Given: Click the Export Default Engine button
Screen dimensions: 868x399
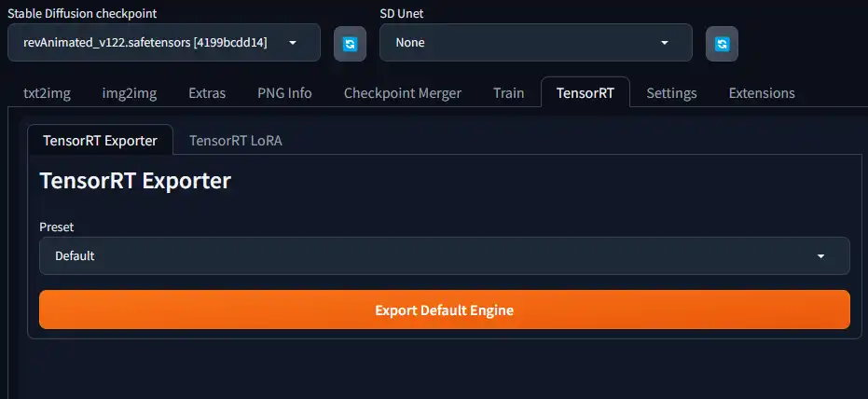Looking at the screenshot, I should pyautogui.click(x=444, y=310).
